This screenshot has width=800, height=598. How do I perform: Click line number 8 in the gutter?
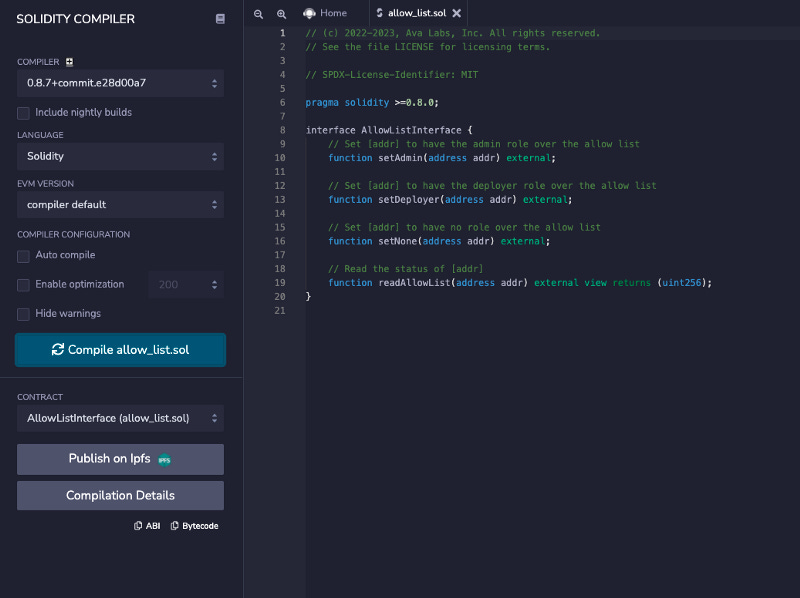(x=282, y=130)
